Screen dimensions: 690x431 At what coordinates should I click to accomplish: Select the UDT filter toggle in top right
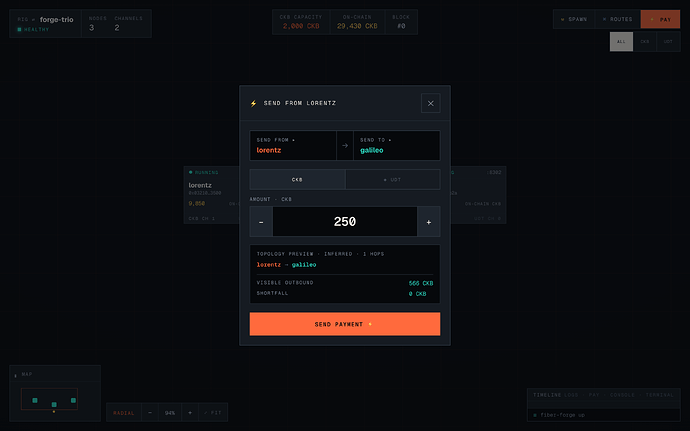tap(668, 42)
